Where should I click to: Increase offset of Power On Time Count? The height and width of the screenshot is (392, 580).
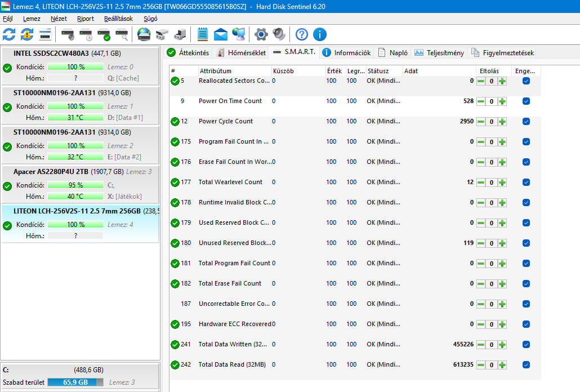(x=502, y=101)
